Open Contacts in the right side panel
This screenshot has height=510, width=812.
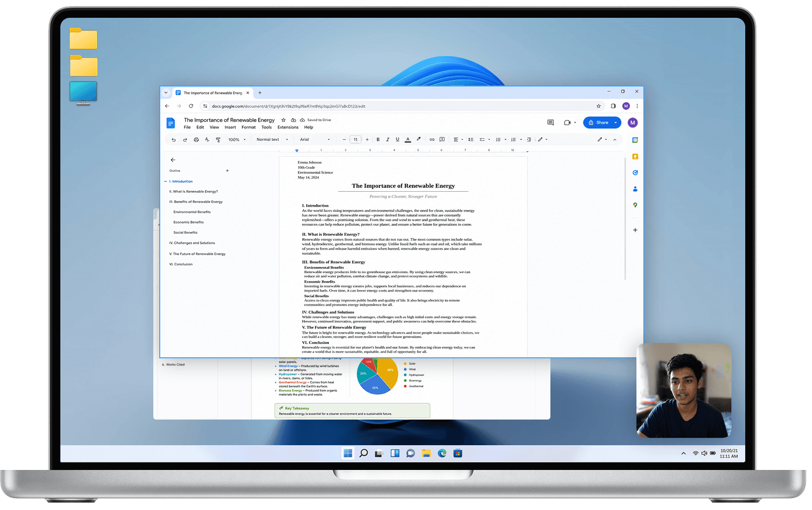coord(635,189)
